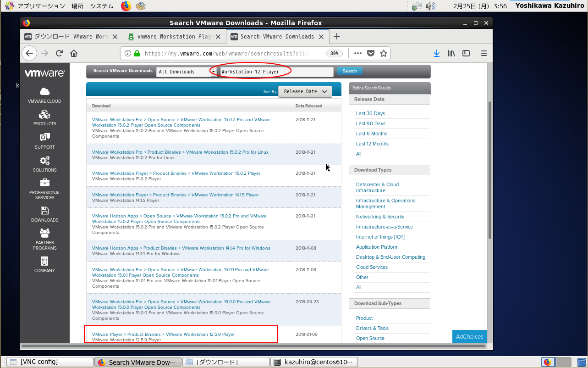Click the Firefox home icon
Image resolution: width=588 pixels, height=368 pixels.
point(74,53)
